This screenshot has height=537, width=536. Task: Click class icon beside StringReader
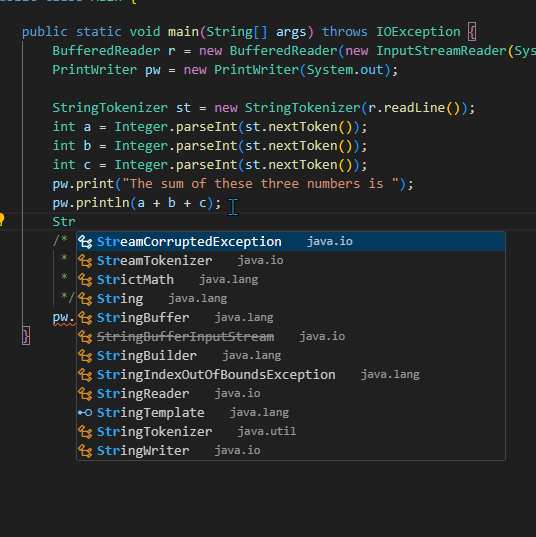(x=85, y=394)
